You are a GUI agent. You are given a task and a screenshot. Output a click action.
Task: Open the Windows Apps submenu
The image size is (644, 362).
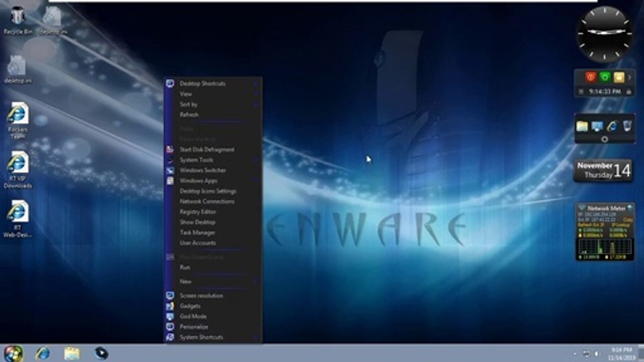[213, 180]
